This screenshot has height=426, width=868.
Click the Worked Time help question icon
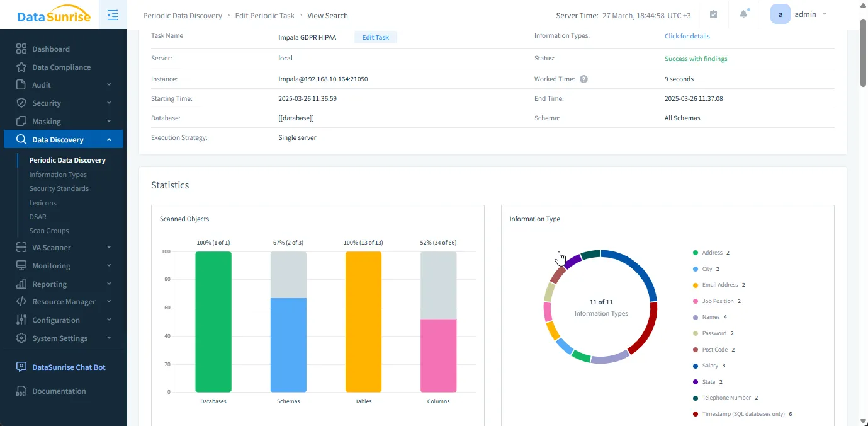[x=583, y=79]
